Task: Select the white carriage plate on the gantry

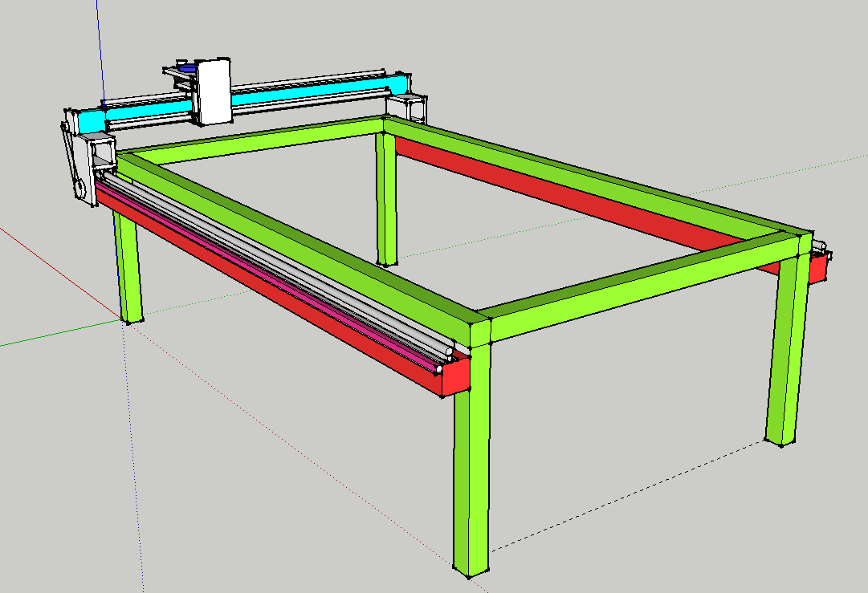Action: (214, 91)
